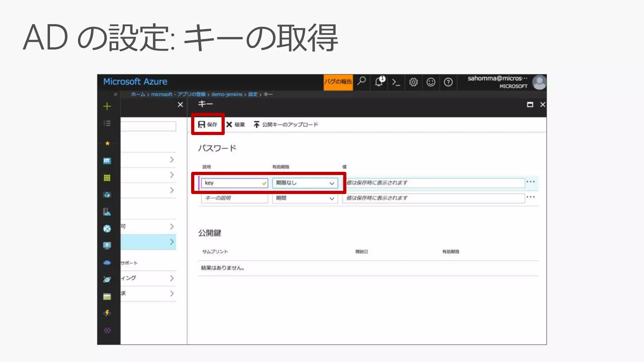
Task: Open the ellipsis menu on the key row
Action: (530, 182)
